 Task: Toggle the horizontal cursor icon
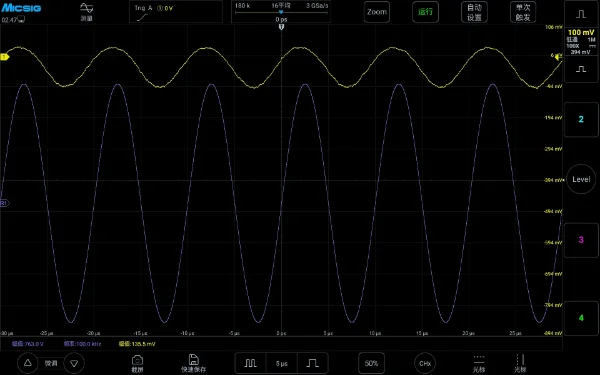coord(479,364)
